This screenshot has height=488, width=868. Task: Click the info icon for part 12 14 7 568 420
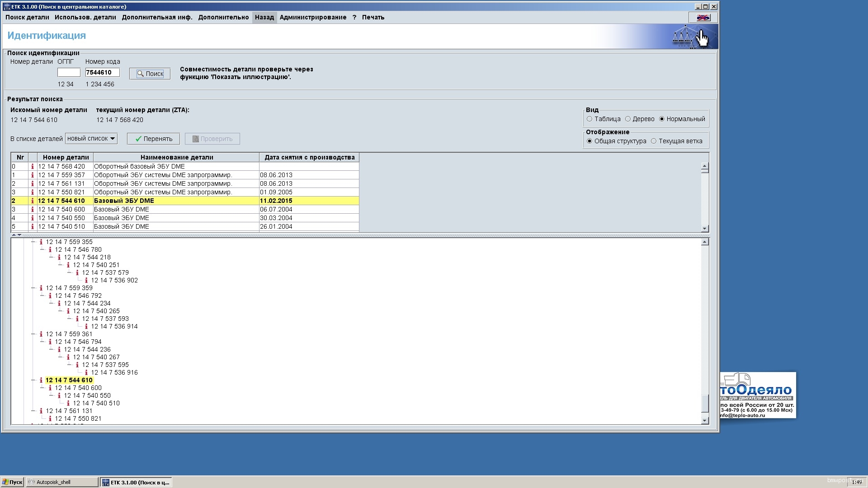[32, 166]
